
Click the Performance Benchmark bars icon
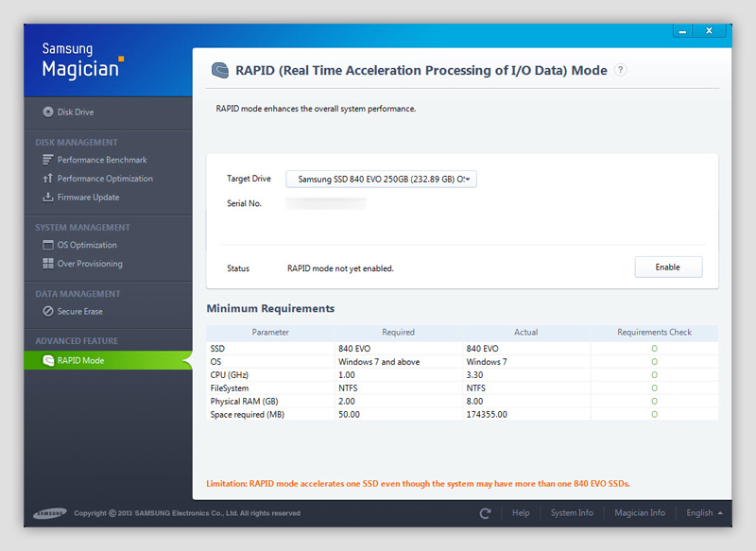click(48, 160)
